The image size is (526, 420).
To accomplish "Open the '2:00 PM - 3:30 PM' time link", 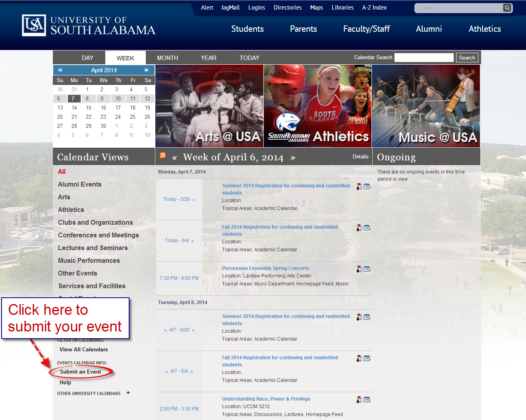I will coord(179,409).
